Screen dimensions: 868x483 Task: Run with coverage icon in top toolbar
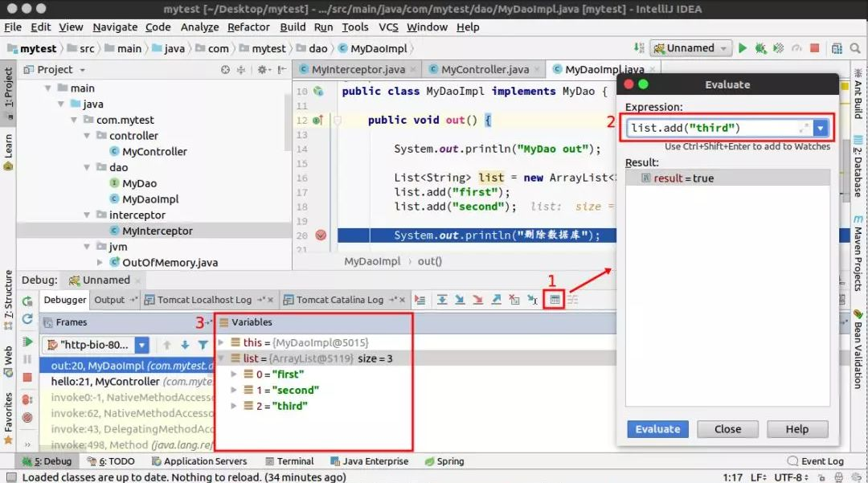778,48
